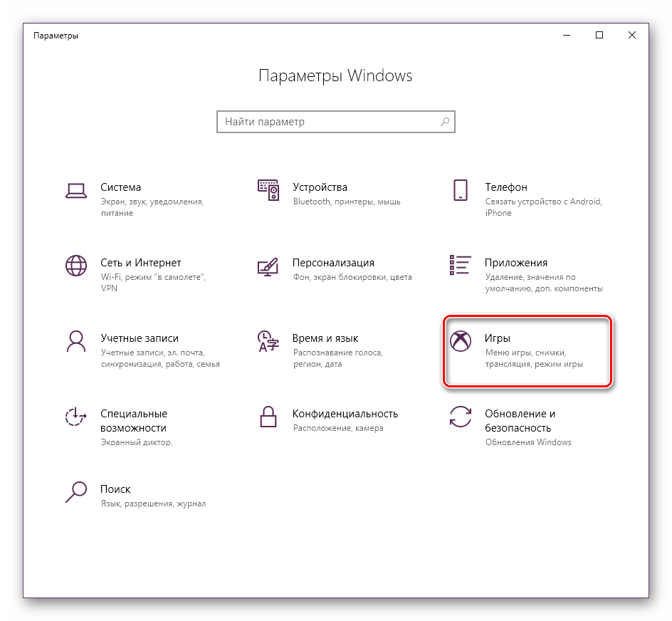Click the phone icon for Телефон

point(460,190)
